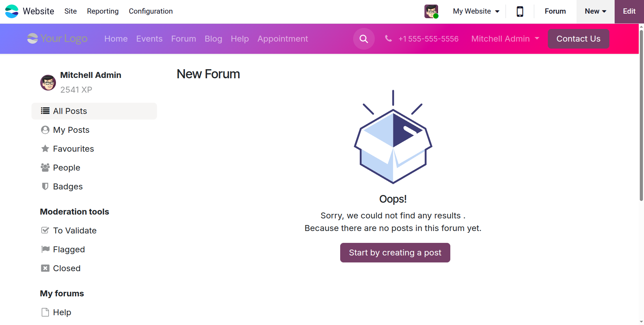Click the Badges shield icon

(x=45, y=186)
